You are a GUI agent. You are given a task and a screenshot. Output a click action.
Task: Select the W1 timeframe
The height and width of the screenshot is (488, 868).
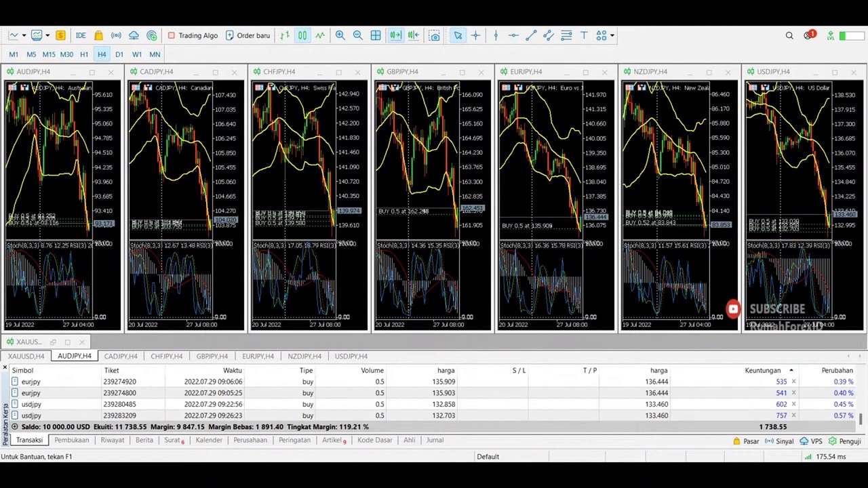click(x=137, y=54)
